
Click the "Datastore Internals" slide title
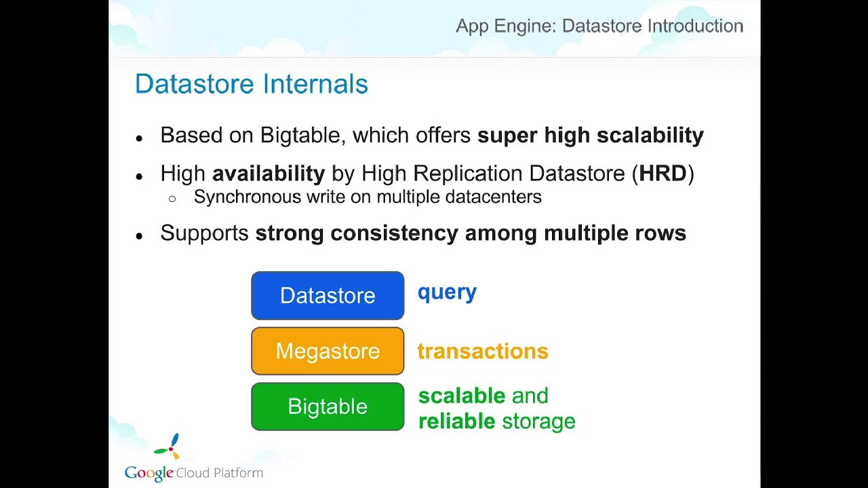pos(252,84)
